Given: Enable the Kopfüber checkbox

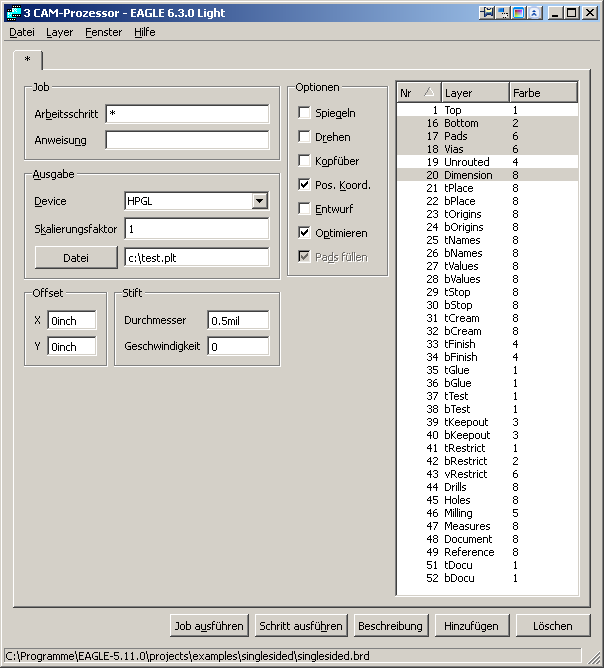Looking at the screenshot, I should pyautogui.click(x=304, y=161).
